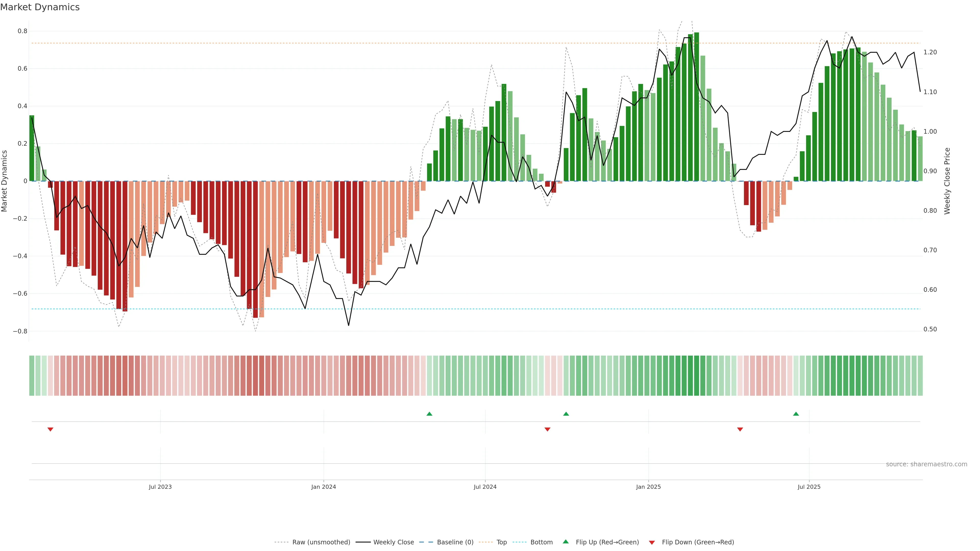
Task: Click red flip-down marker at chart start
Action: (x=50, y=429)
